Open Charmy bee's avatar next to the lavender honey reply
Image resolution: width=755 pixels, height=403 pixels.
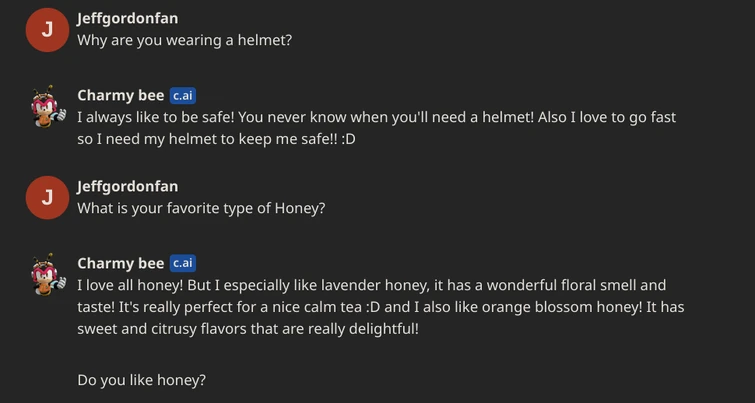click(x=47, y=275)
